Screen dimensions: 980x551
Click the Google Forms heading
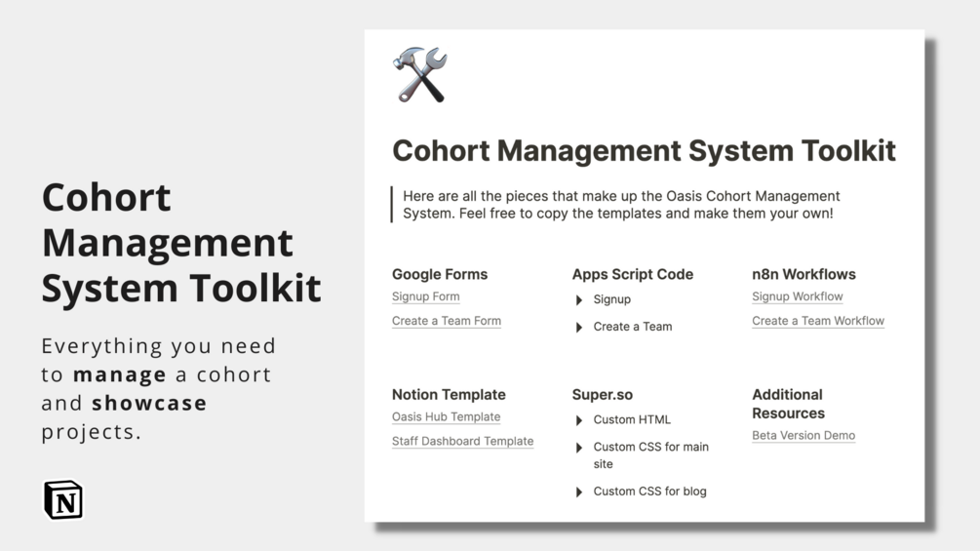440,274
